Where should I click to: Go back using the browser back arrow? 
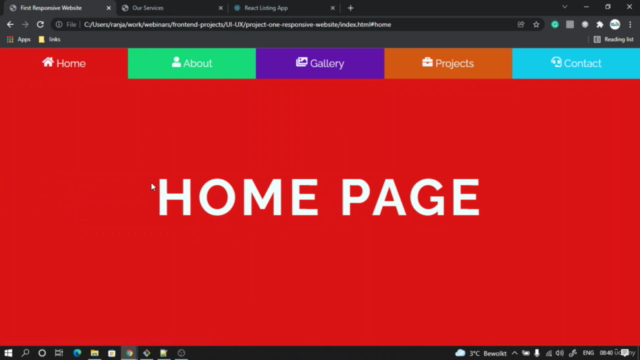(10, 24)
